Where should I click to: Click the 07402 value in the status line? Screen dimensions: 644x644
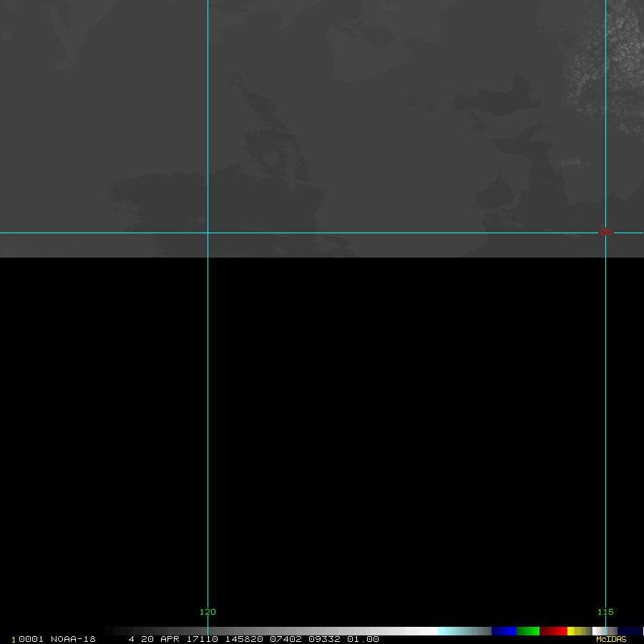click(x=285, y=639)
